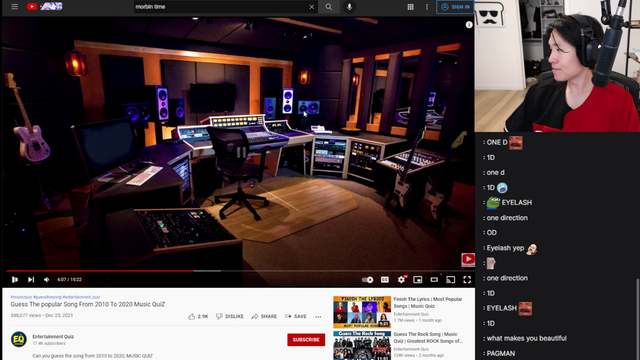Toggle closed captions CC
The image size is (640, 360).
pos(384,280)
